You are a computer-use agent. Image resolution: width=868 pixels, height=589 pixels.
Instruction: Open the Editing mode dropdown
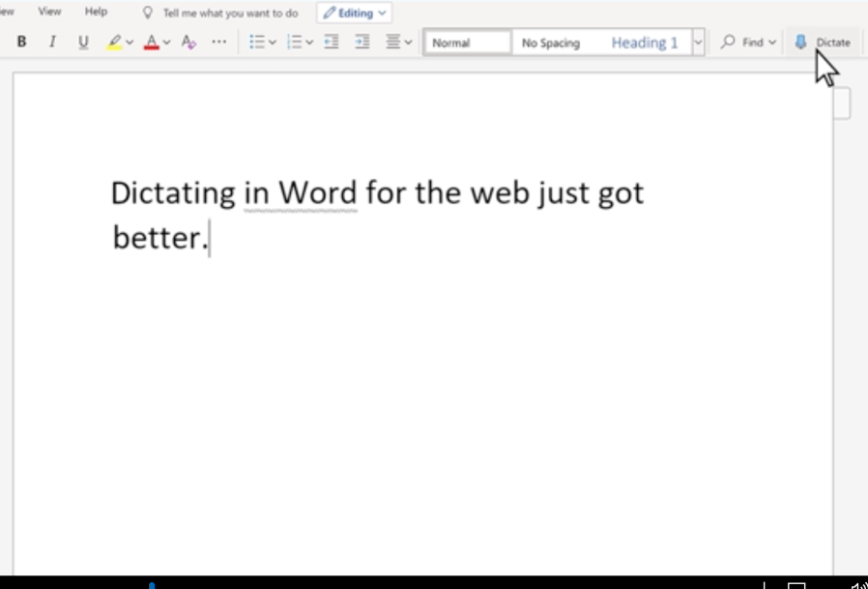pos(355,13)
